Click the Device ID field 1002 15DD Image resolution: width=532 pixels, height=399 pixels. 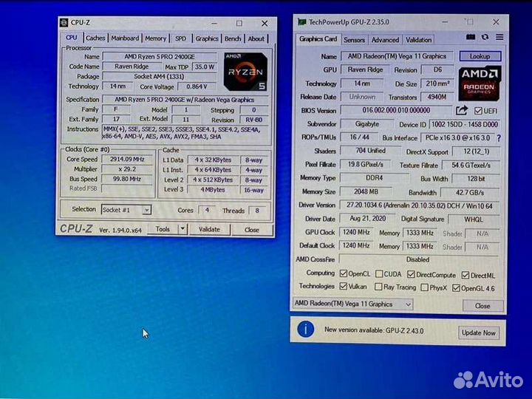click(465, 125)
